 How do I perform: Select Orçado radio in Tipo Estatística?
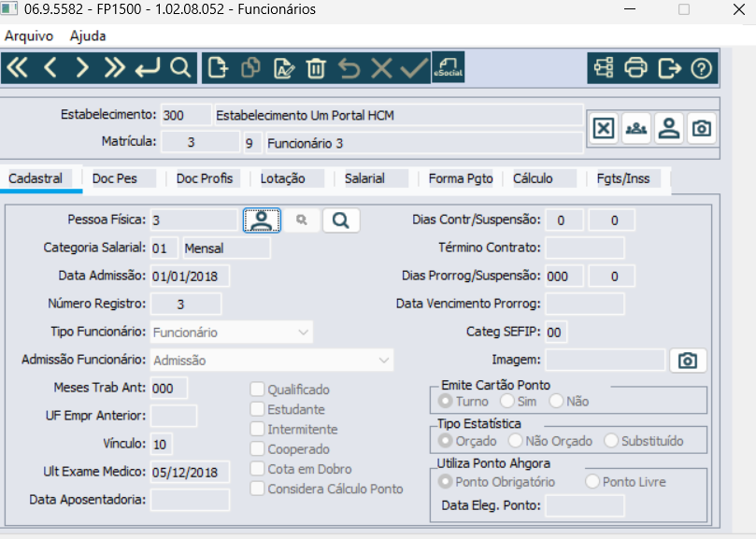[x=445, y=440]
